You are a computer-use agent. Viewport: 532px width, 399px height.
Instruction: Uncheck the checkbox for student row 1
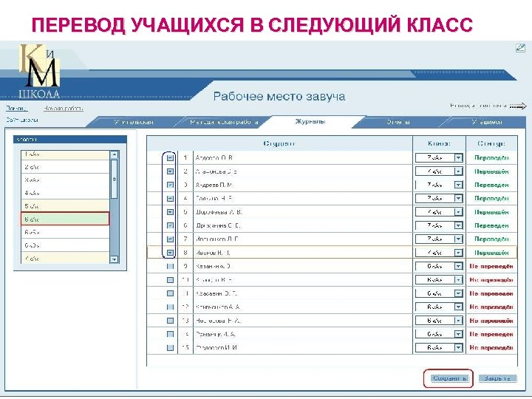[x=171, y=158]
